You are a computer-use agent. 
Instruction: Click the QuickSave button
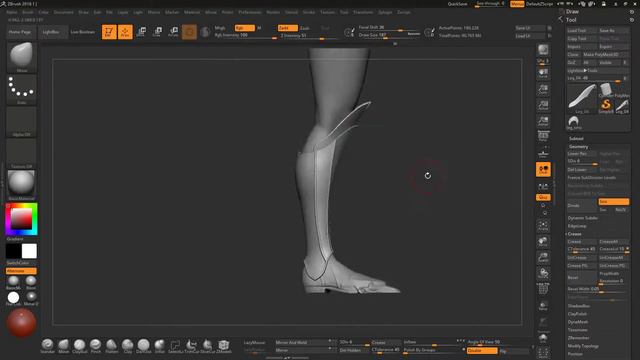coord(458,4)
